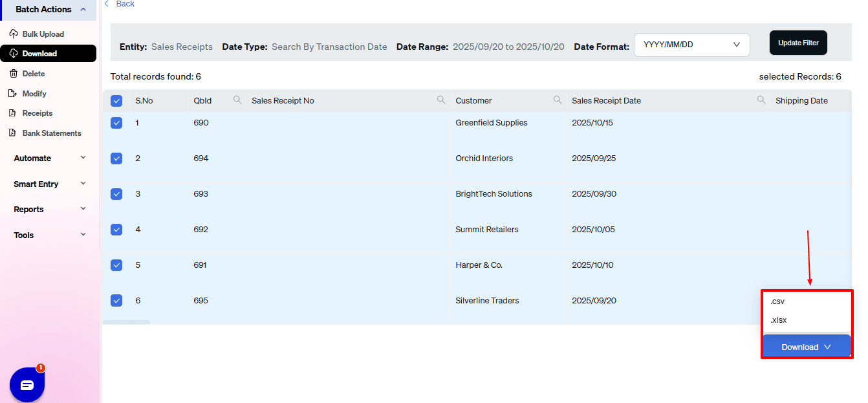This screenshot has width=868, height=403.
Task: Select the .xlsx export format
Action: (x=778, y=320)
